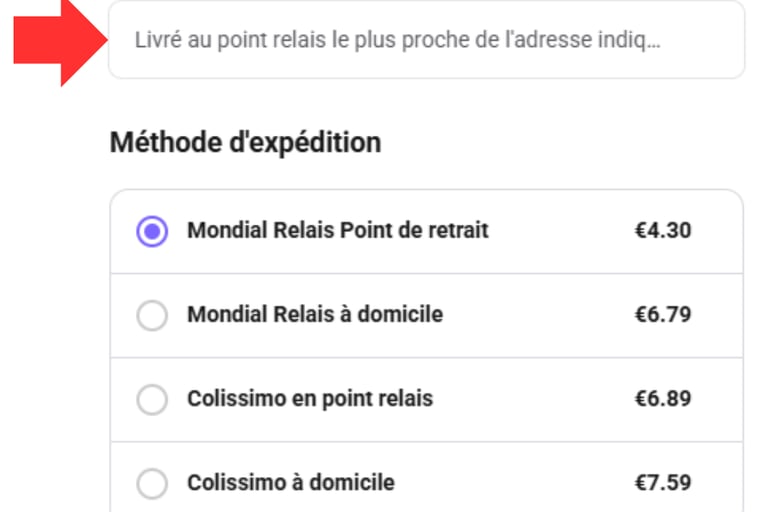Enable the Colissimo à domicile radio button
The height and width of the screenshot is (512, 768).
tap(152, 484)
